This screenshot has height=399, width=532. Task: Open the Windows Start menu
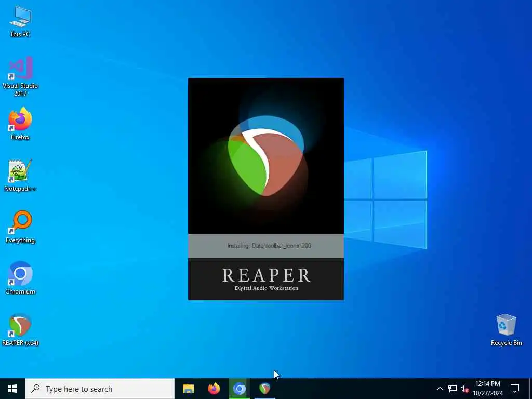point(12,389)
